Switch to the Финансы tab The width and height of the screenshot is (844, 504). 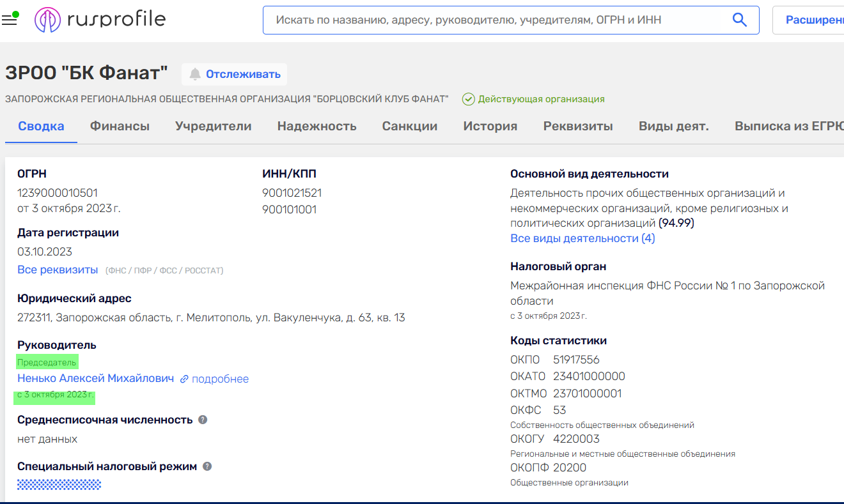pyautogui.click(x=120, y=126)
